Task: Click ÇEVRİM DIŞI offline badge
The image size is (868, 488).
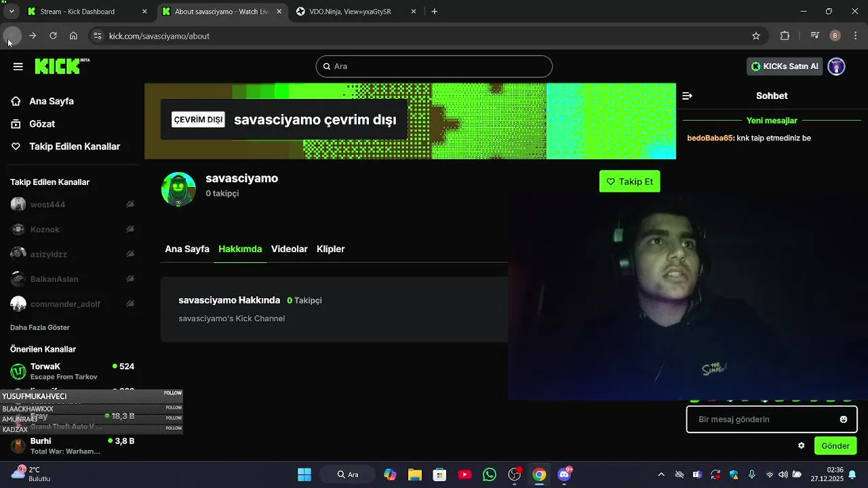Action: (x=198, y=120)
